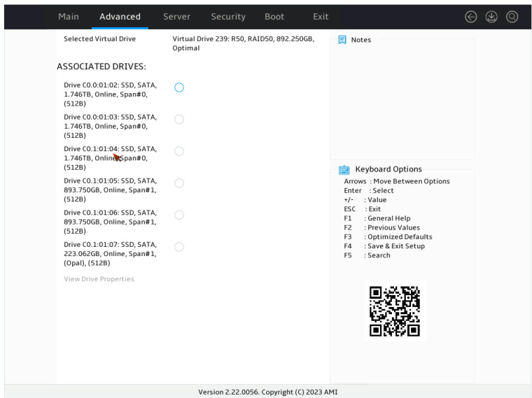Switch to the Advanced tab
The image size is (532, 398).
pos(120,17)
